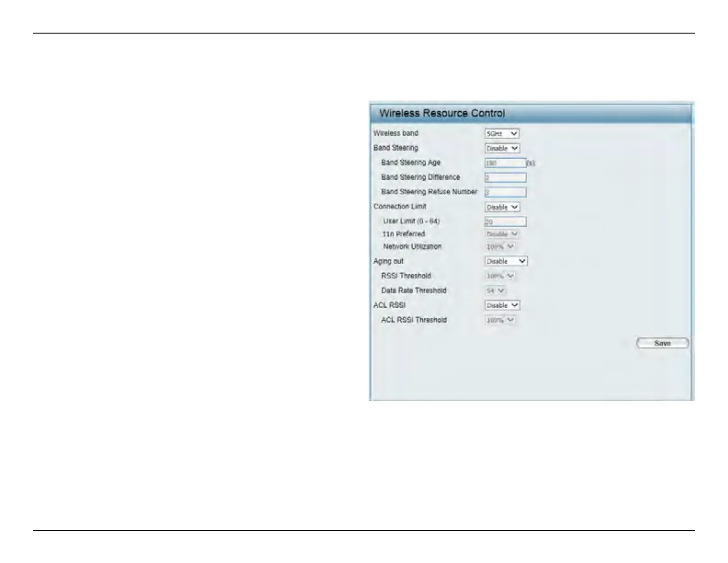Open the ACL RSSI dropdown
Screen dimensions: 728x563
502,305
